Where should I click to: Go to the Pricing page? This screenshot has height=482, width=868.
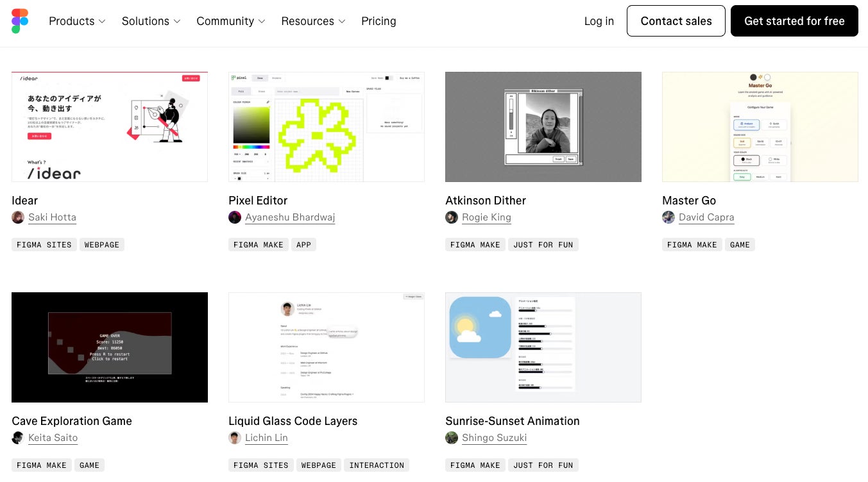[379, 21]
